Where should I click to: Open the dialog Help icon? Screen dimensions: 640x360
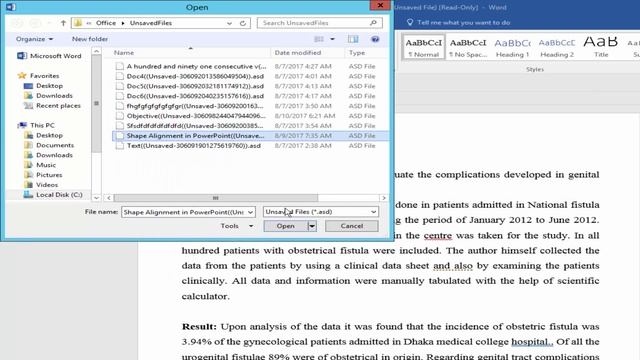pos(375,39)
